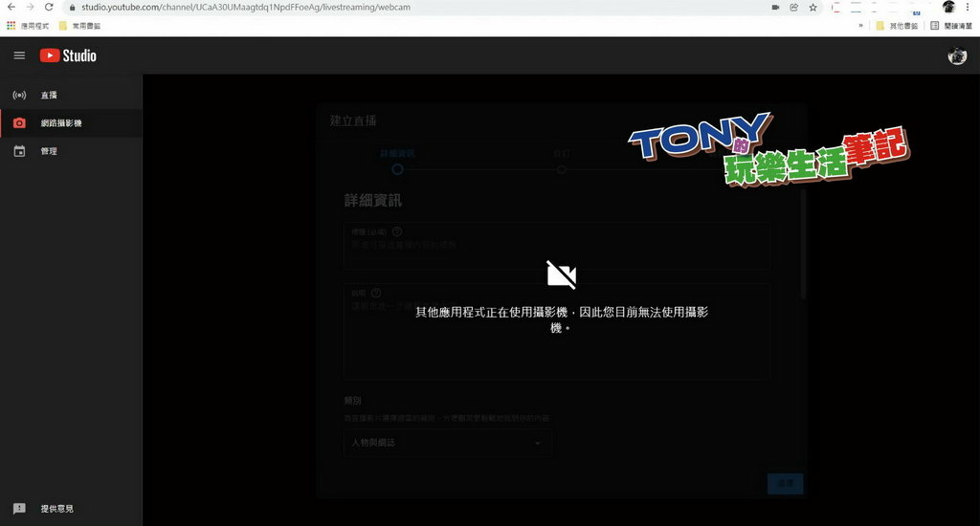Click the lock icon beside the URL
Viewport: 980px width, 526px height.
coord(72,8)
